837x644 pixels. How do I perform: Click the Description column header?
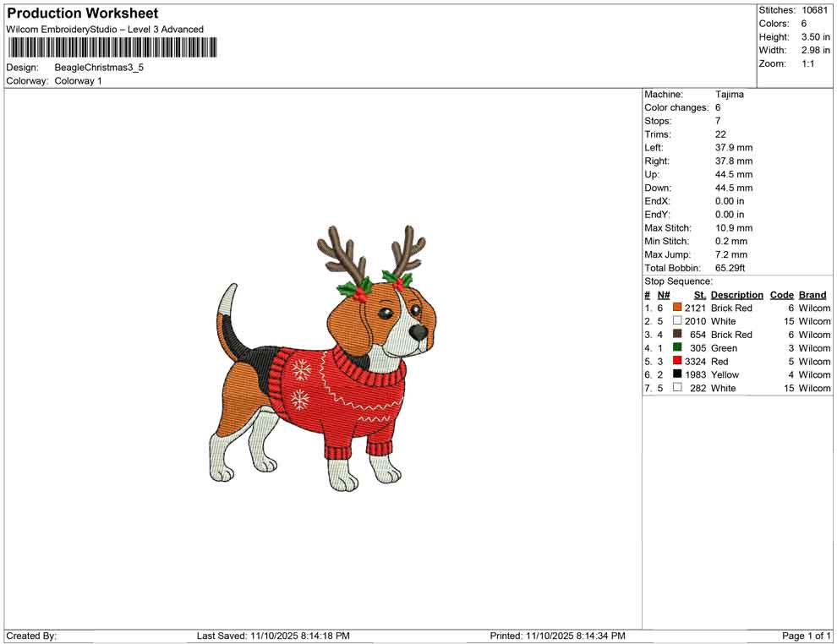tap(736, 295)
